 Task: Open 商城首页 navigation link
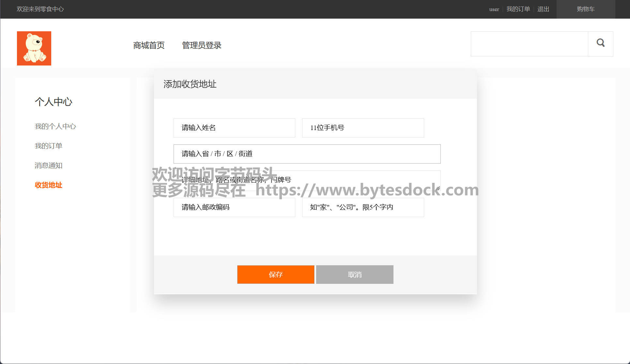point(149,45)
